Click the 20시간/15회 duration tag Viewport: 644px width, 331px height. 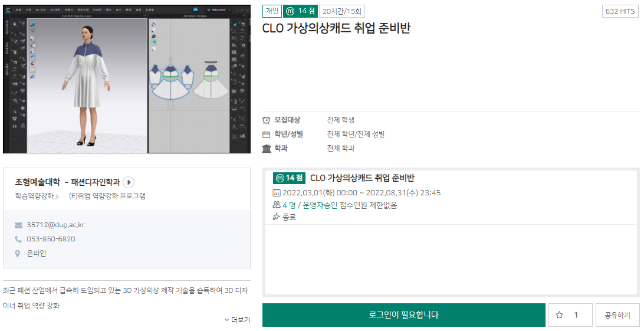point(343,11)
